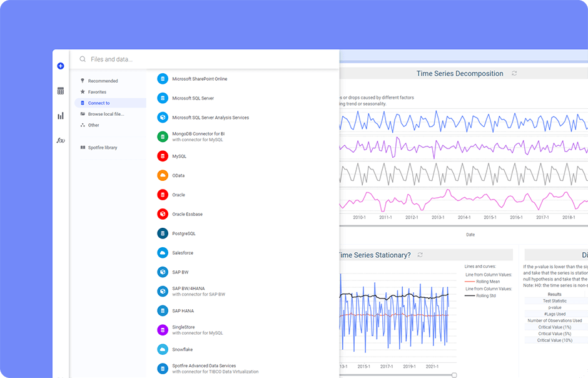The image size is (588, 378).
Task: Click the Favorites star icon
Action: pos(83,91)
